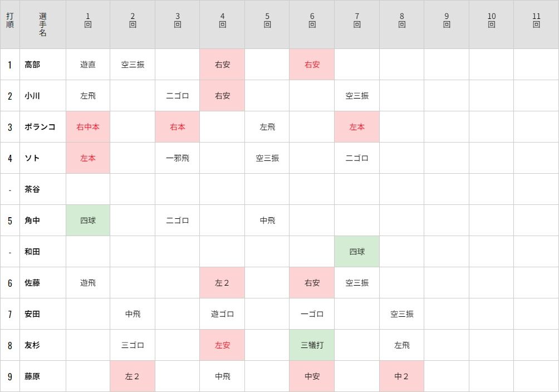559x392 pixels.
Task: Click 友杉's 三犠打 sacrifice bunt cell
Action: [312, 345]
